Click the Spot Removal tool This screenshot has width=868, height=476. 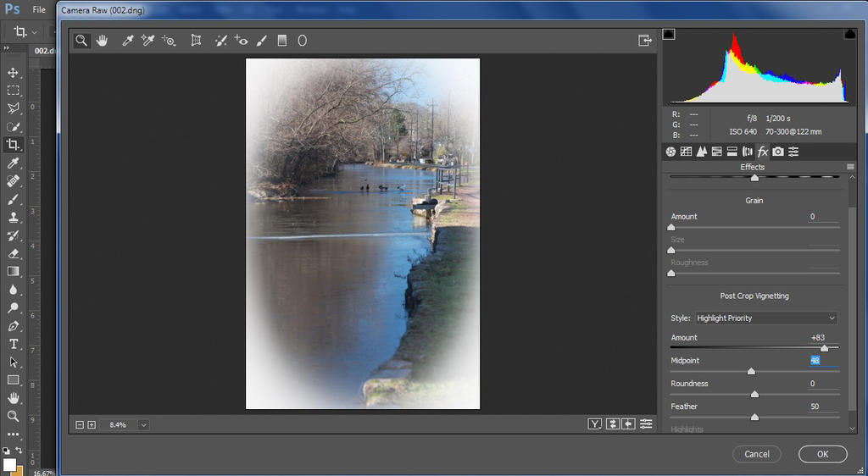[x=220, y=40]
